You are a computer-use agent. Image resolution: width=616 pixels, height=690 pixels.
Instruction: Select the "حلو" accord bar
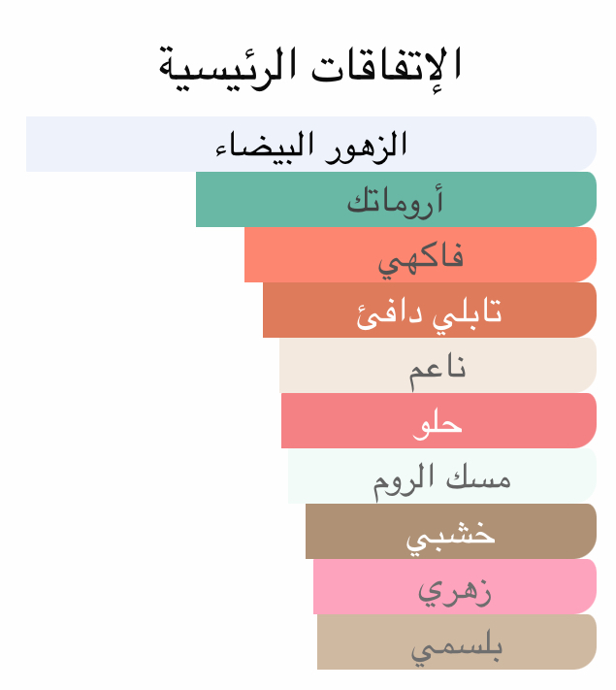(x=438, y=421)
